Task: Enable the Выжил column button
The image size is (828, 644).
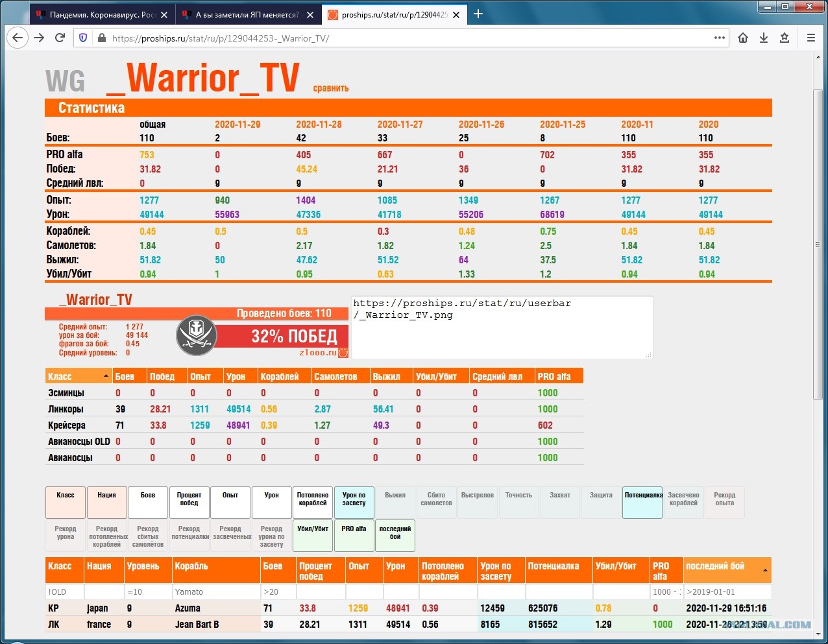Action: 395,503
